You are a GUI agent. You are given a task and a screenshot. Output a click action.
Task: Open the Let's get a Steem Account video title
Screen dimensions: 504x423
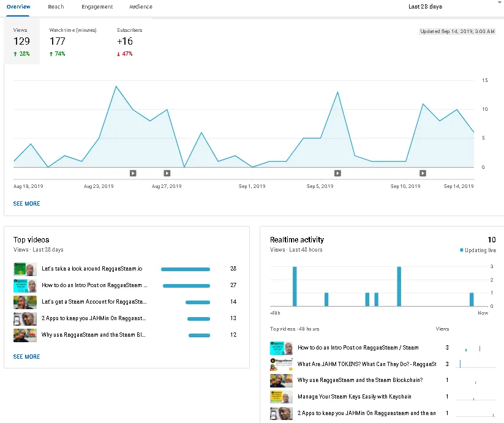click(94, 302)
